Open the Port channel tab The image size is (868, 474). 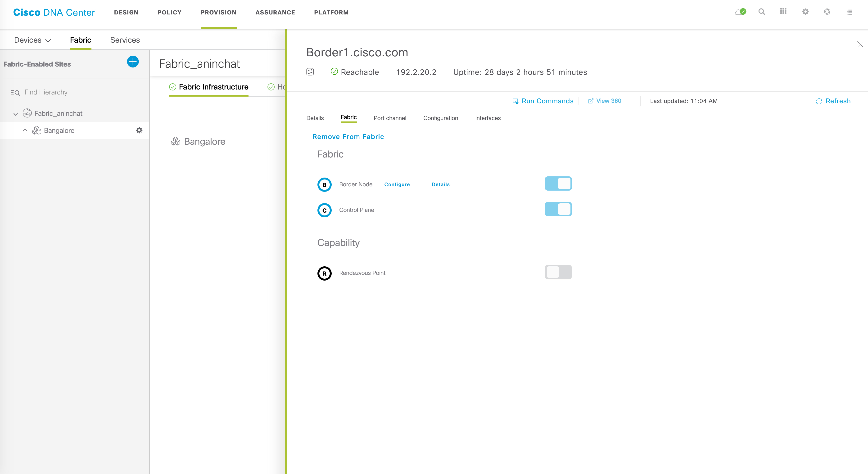(x=390, y=118)
